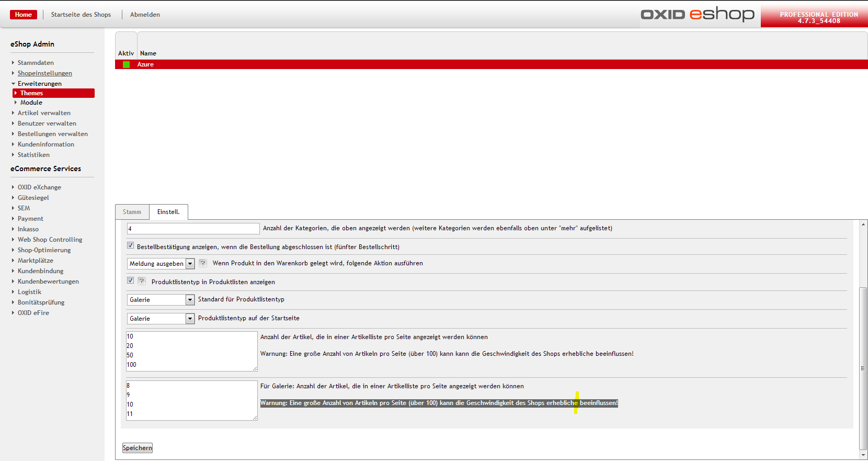Image resolution: width=868 pixels, height=461 pixels.
Task: Click the category count input field
Action: [193, 229]
